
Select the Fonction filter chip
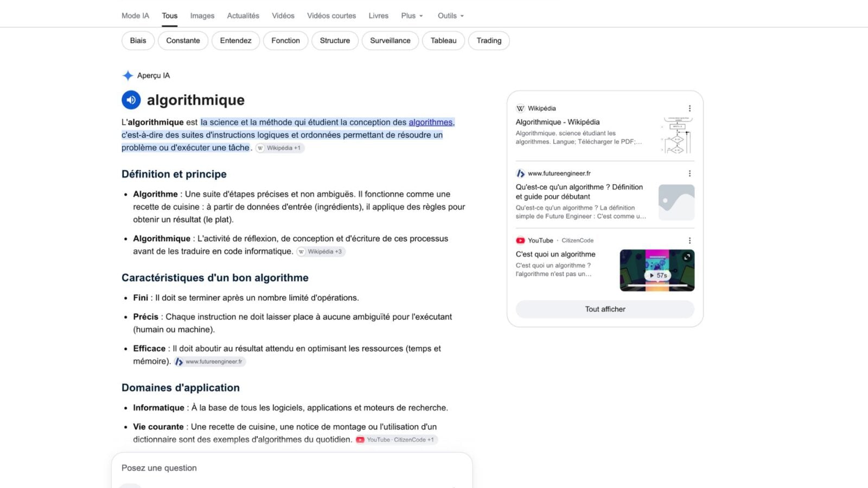[285, 41]
